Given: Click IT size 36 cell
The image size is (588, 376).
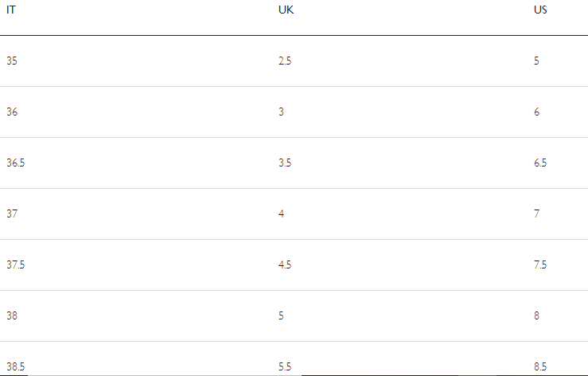Looking at the screenshot, I should pyautogui.click(x=12, y=112).
